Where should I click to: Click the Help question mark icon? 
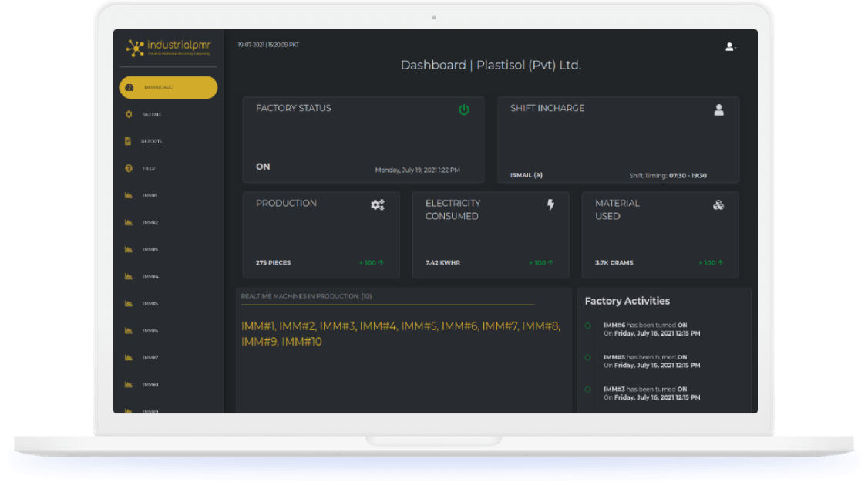tap(129, 168)
